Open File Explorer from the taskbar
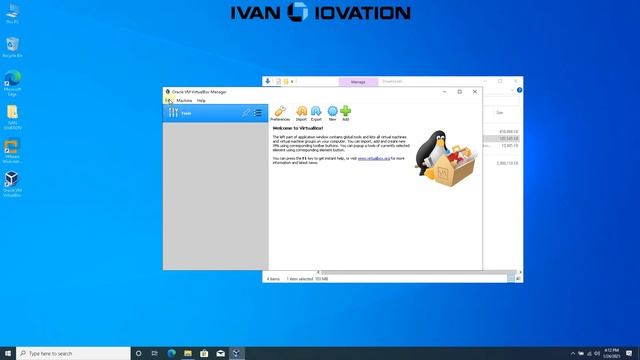 point(188,353)
